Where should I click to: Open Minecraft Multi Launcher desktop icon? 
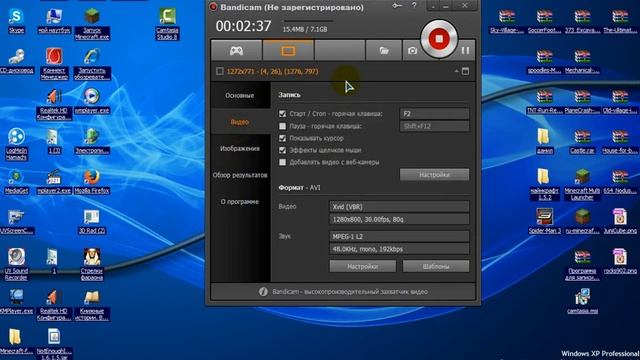[582, 185]
